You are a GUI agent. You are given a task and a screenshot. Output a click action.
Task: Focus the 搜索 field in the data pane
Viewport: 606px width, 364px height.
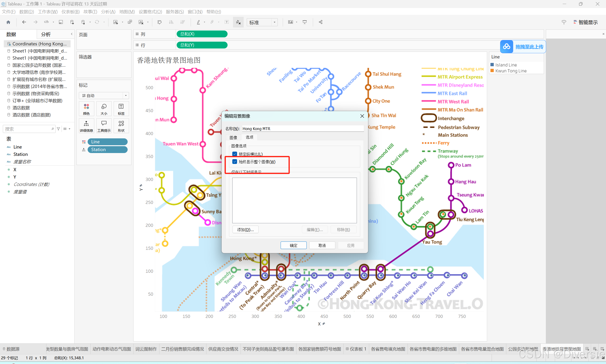pos(28,129)
